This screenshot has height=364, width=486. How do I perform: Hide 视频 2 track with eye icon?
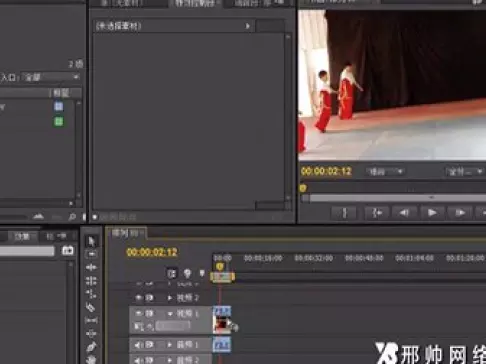pyautogui.click(x=139, y=297)
